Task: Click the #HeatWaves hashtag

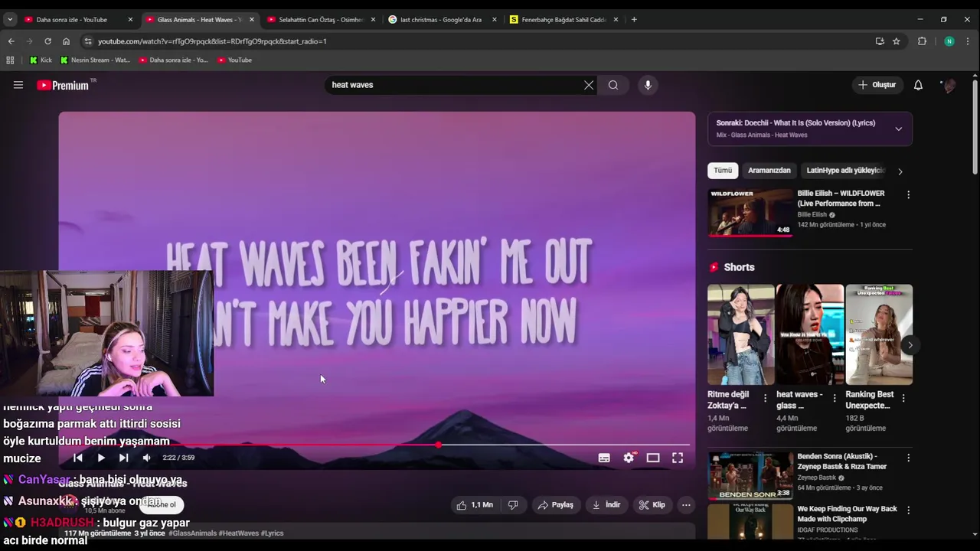Action: [239, 533]
